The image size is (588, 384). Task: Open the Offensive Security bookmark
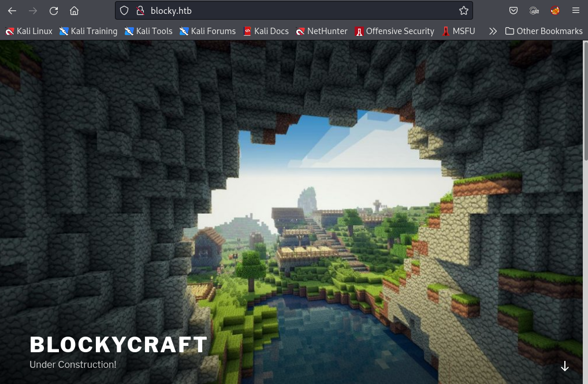point(395,31)
